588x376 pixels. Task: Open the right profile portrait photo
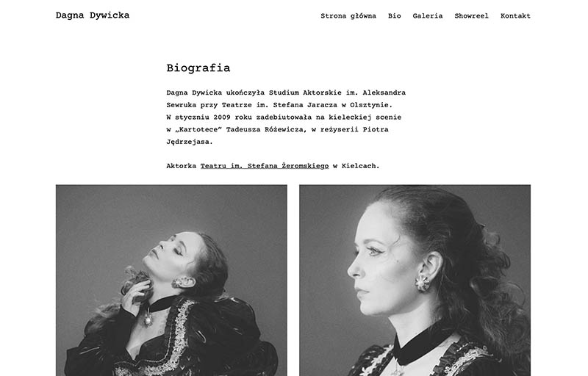click(x=415, y=280)
